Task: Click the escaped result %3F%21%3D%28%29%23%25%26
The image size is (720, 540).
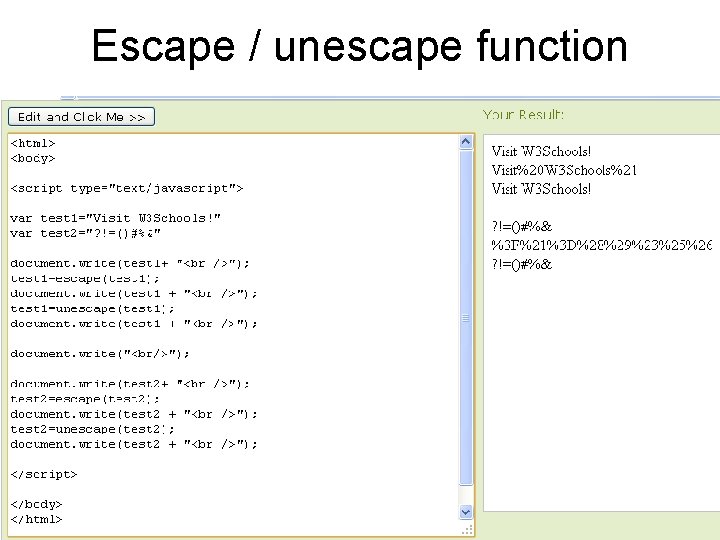Action: click(x=602, y=245)
